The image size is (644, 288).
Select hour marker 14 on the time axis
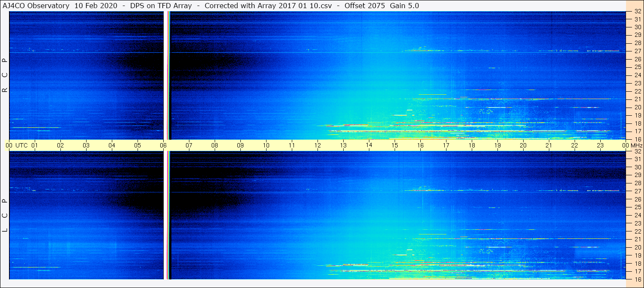(x=369, y=145)
